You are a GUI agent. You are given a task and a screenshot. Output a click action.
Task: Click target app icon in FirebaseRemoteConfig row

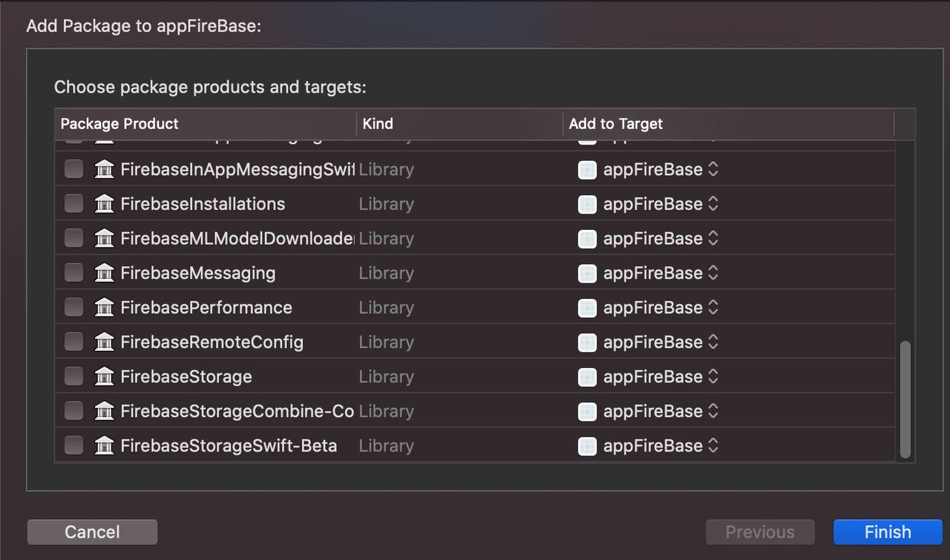(x=587, y=342)
